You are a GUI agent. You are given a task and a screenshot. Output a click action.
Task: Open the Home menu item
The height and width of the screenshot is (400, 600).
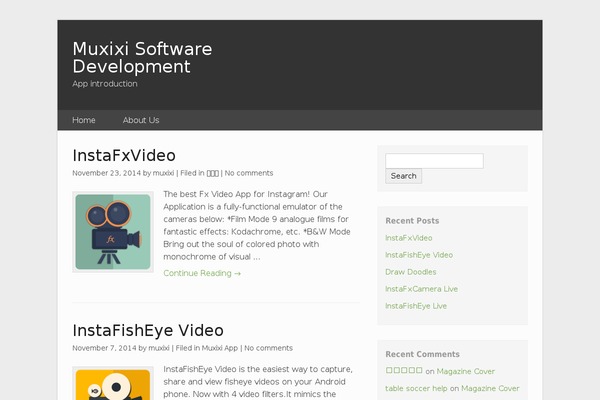[84, 120]
